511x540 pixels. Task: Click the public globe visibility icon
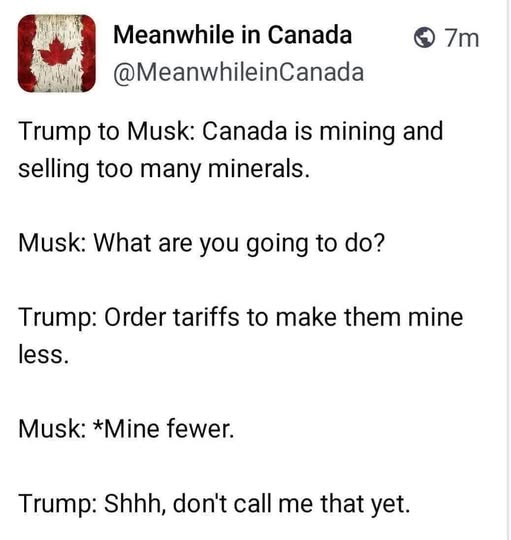[x=424, y=38]
